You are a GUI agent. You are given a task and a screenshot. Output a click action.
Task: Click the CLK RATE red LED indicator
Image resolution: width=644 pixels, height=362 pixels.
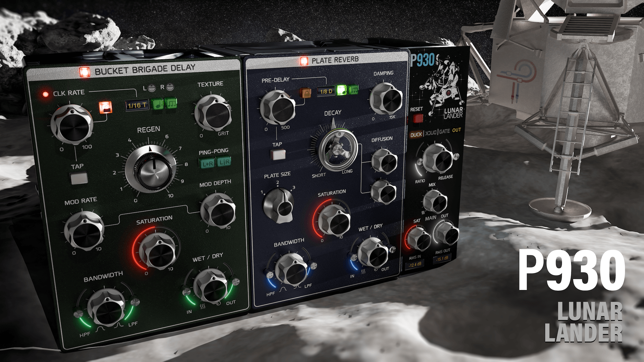[45, 94]
